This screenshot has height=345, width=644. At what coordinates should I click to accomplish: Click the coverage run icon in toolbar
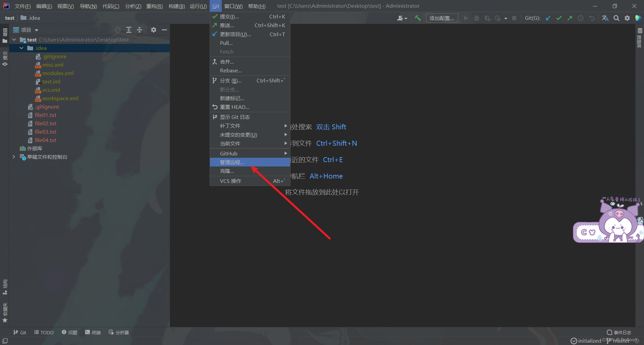[x=487, y=18]
